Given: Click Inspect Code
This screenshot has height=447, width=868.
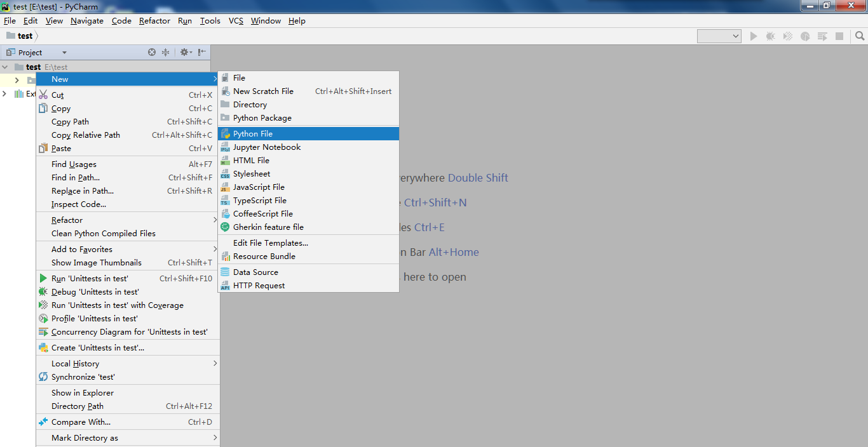Looking at the screenshot, I should point(128,204).
